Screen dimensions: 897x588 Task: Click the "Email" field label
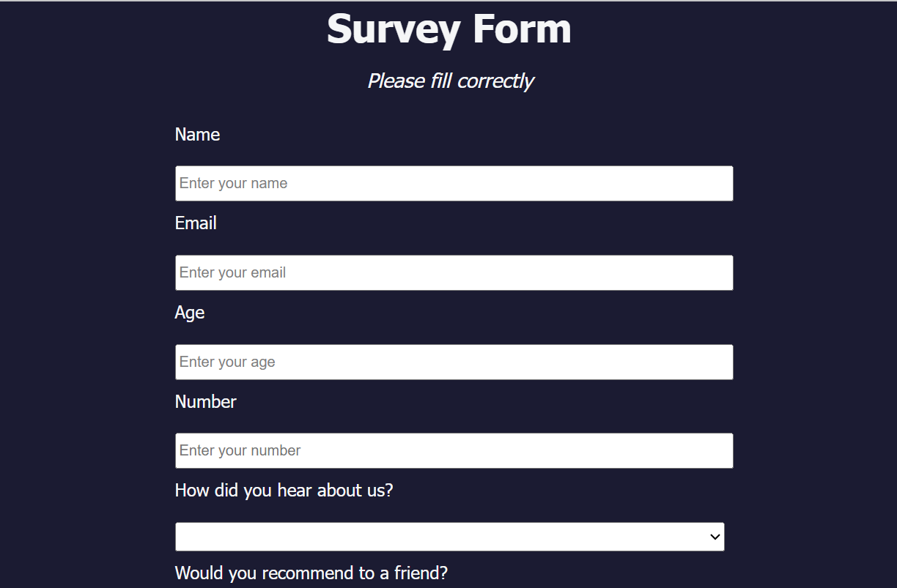196,223
